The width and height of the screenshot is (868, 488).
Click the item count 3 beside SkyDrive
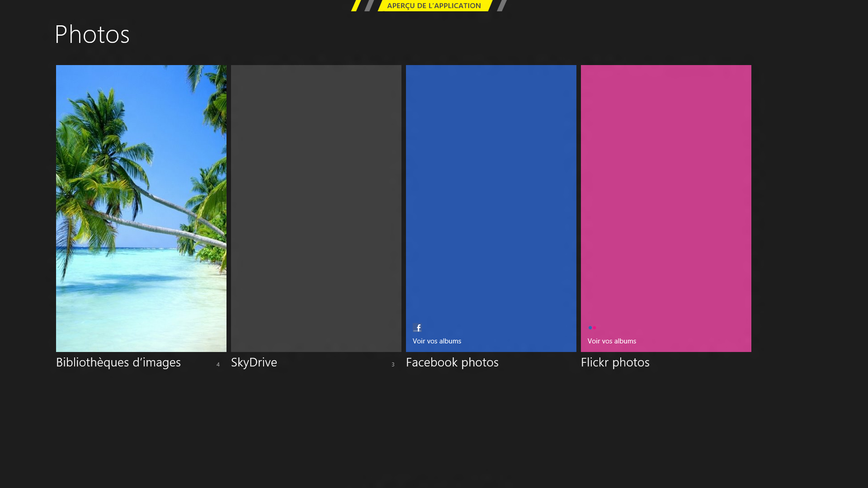[x=393, y=365]
